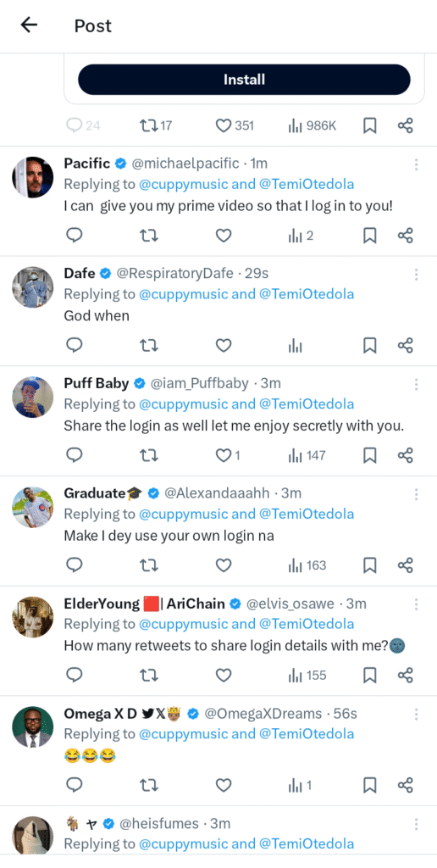Open the share icon on Omega X D's reply
Screen dimensions: 437x868
tap(405, 785)
